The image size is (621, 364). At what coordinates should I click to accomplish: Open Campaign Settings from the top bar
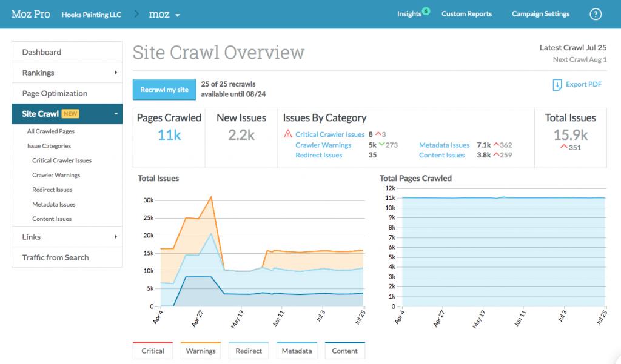540,13
